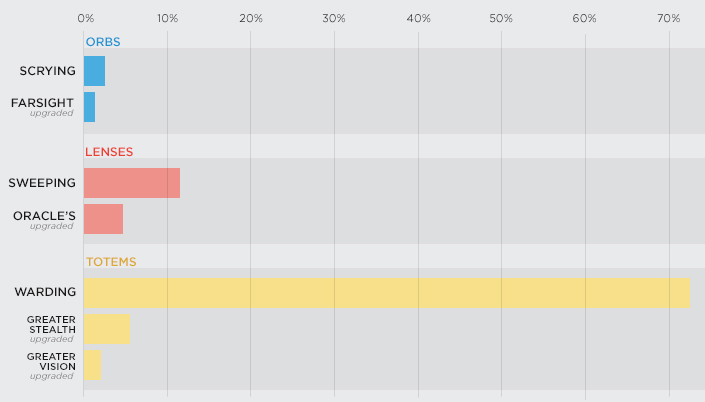Click the blue Scrying bar
Screen dimensions: 705x402
(94, 71)
